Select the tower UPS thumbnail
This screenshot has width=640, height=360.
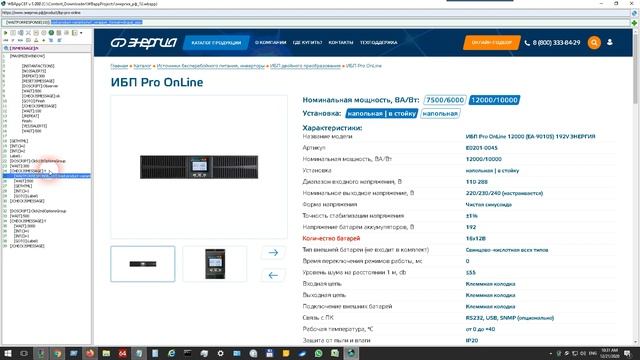pos(215,264)
